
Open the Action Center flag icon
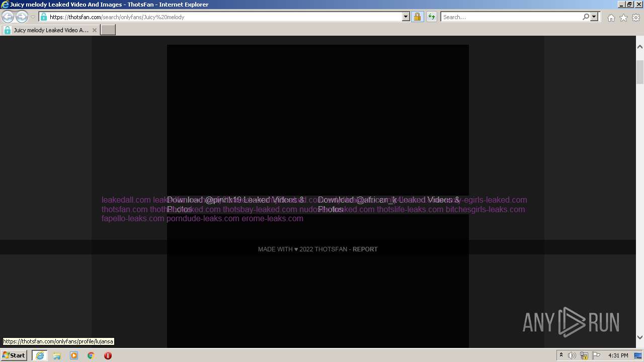point(596,355)
